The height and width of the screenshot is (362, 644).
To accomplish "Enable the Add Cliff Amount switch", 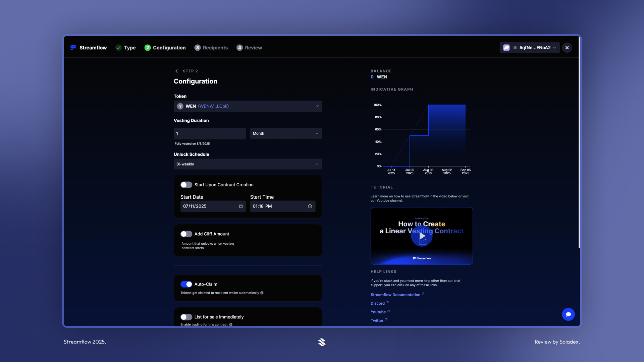I will (x=186, y=234).
